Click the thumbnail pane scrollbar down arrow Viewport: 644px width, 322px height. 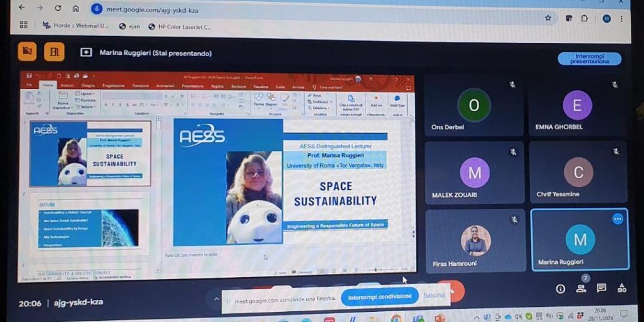pos(158,270)
